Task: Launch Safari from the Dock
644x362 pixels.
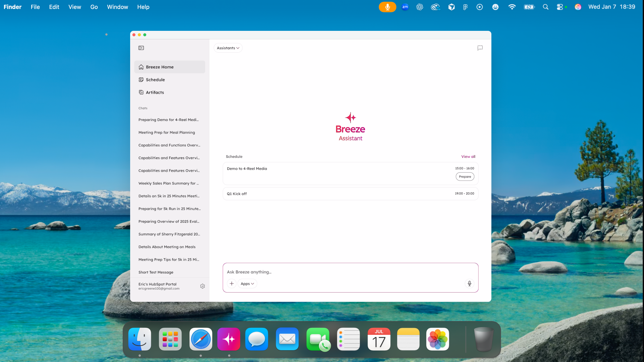Action: (201, 339)
